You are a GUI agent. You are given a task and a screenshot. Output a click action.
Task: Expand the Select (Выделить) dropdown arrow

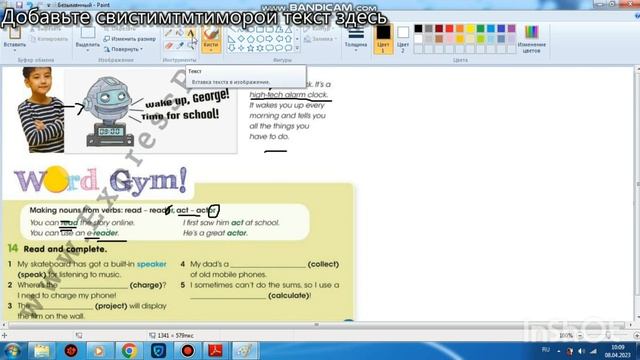(x=88, y=51)
